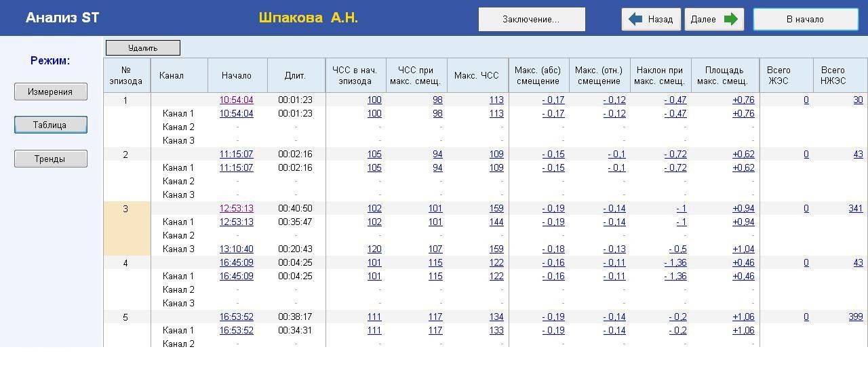Click the № эпизода column header

click(x=126, y=75)
